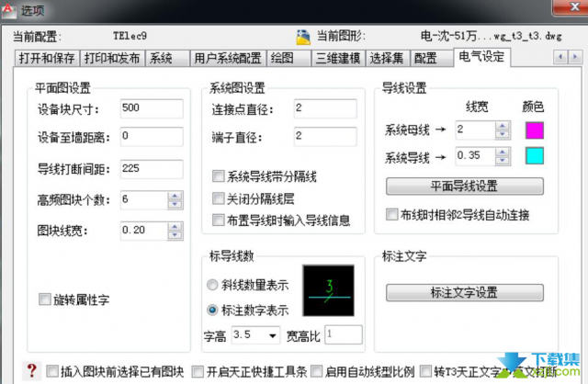This screenshot has width=588, height=384.
Task: Click the current drawing filename text
Action: [x=492, y=36]
